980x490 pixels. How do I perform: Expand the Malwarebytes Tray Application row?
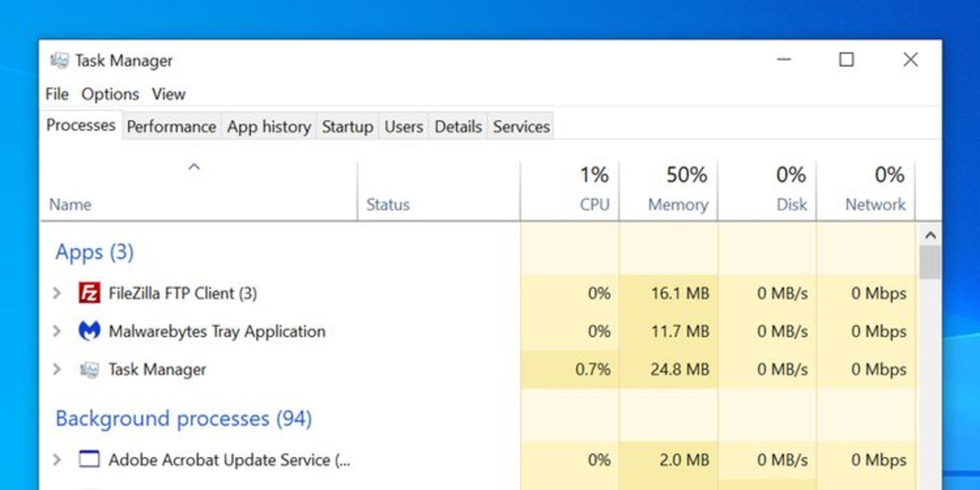pos(57,331)
